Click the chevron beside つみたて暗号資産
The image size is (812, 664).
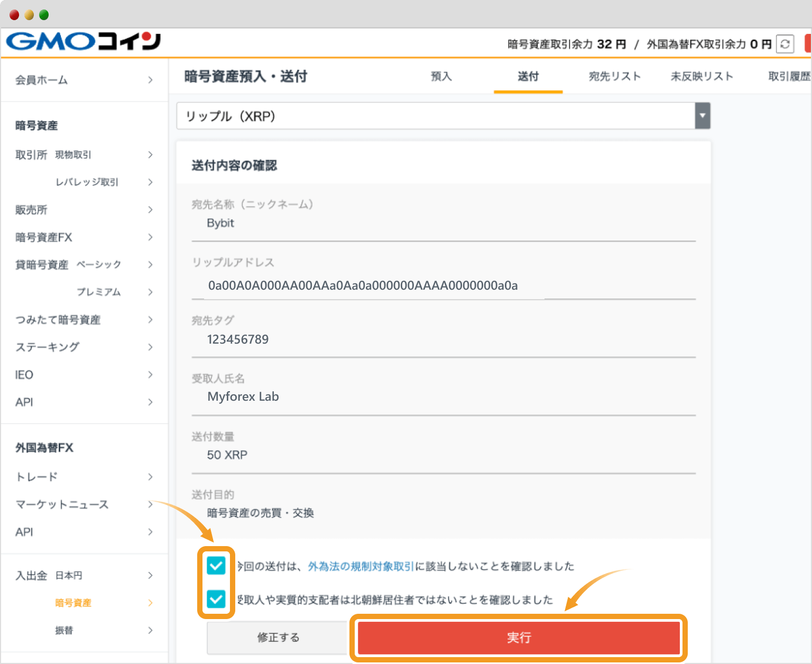[151, 319]
